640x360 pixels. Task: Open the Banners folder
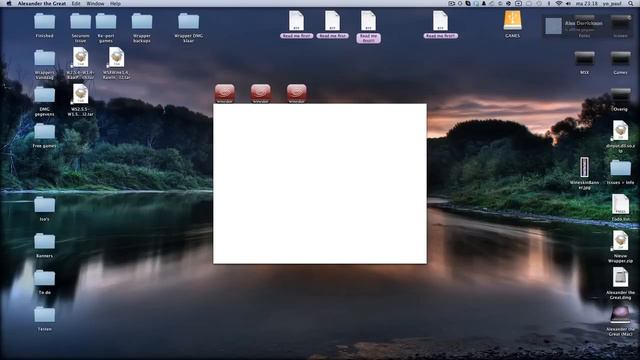[44, 242]
